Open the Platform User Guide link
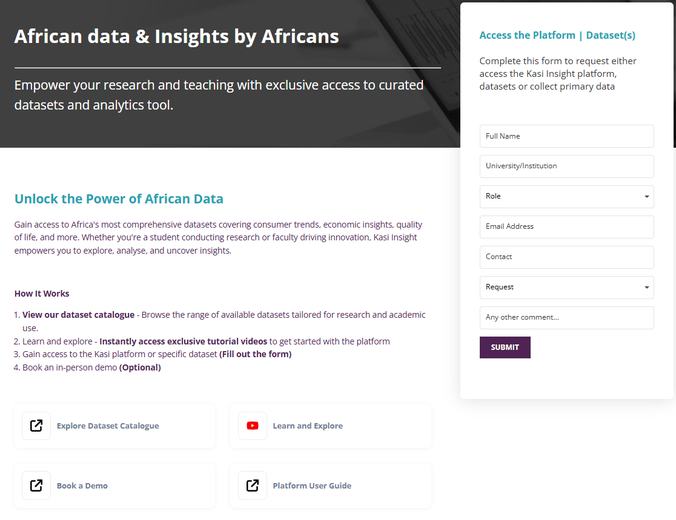 coord(312,486)
